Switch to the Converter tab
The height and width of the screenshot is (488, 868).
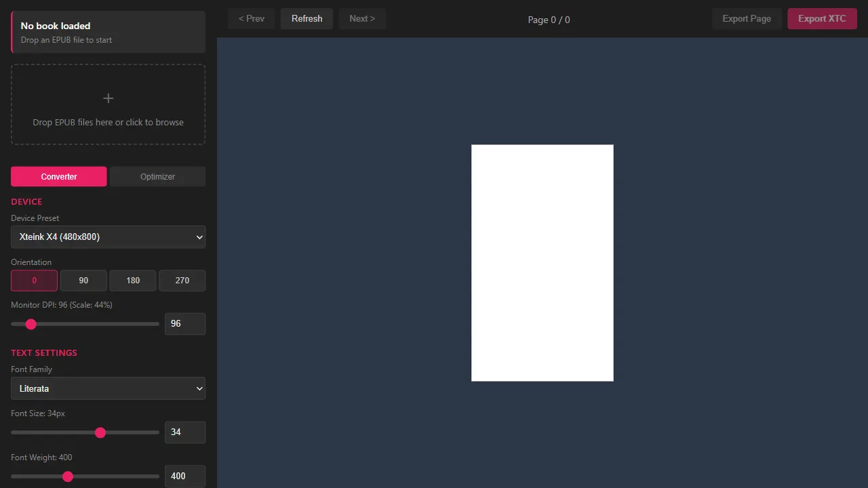click(59, 176)
